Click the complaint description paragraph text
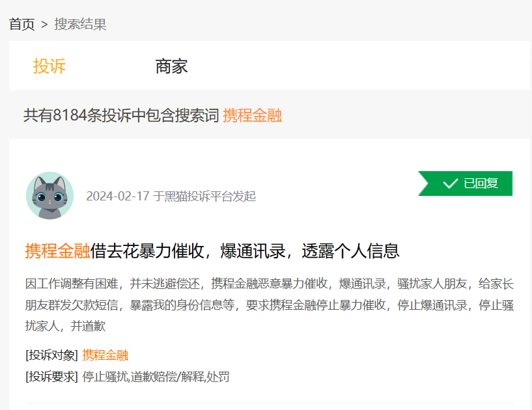The image size is (532, 410). pyautogui.click(x=270, y=305)
